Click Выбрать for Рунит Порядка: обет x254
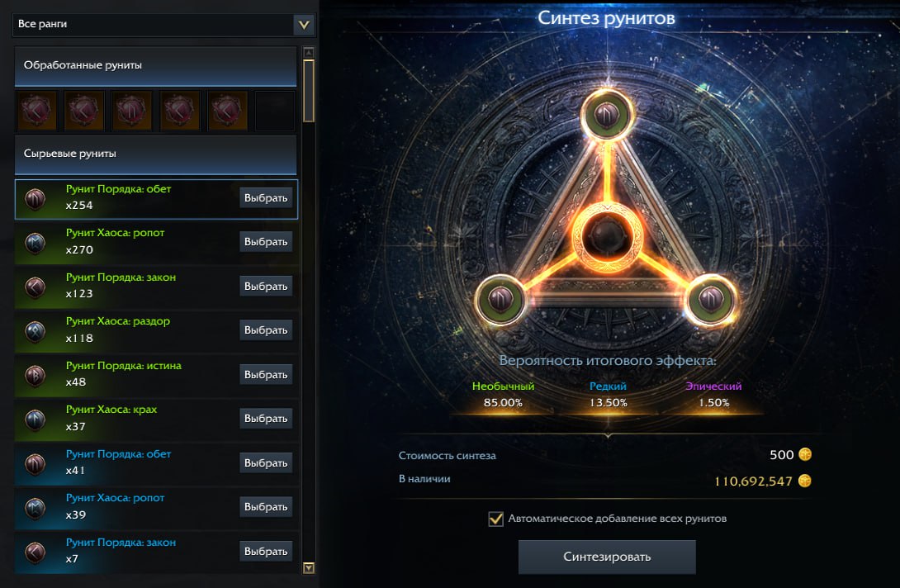Screen dimensions: 900x588 point(266,197)
